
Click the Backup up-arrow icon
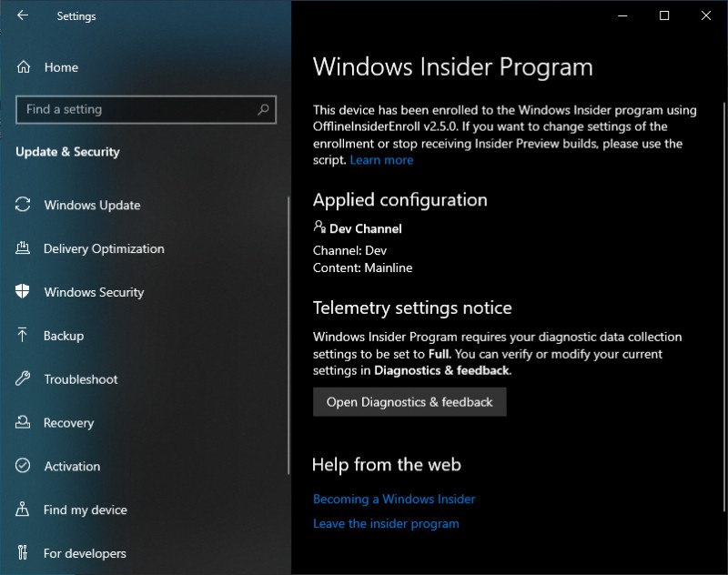(22, 336)
